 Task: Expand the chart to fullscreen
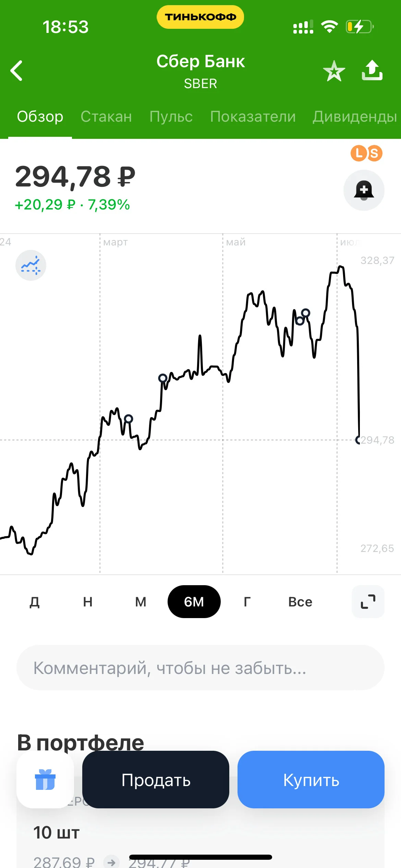(x=368, y=602)
